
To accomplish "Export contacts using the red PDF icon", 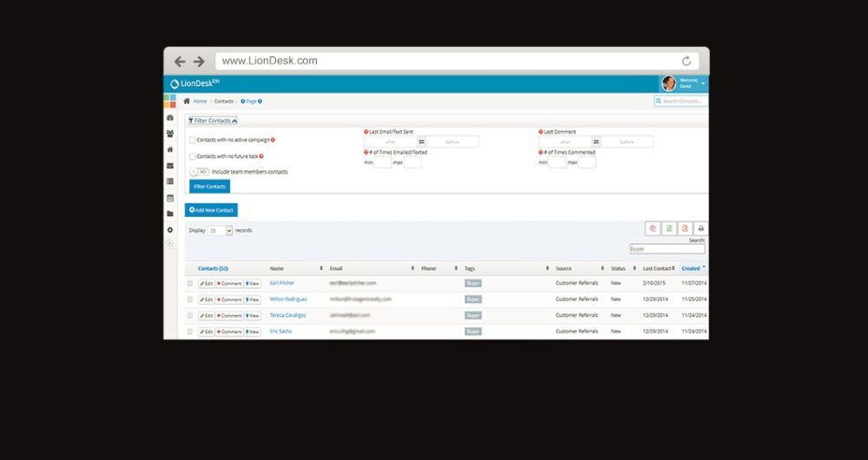I will tap(685, 228).
